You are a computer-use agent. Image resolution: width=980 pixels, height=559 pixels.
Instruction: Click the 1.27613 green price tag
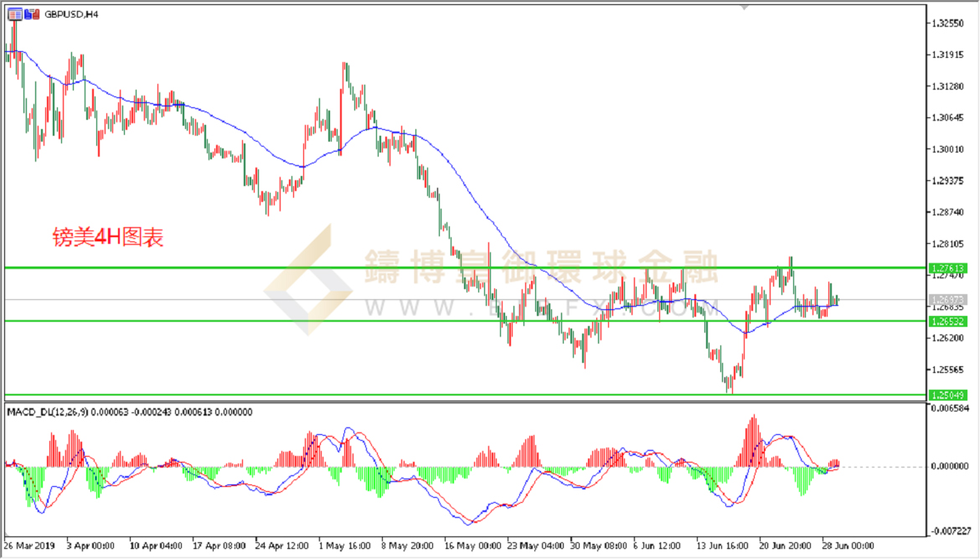(947, 268)
